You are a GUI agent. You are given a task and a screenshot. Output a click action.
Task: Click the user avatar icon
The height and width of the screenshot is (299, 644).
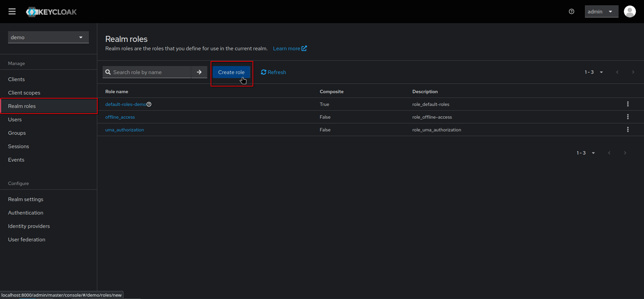630,12
